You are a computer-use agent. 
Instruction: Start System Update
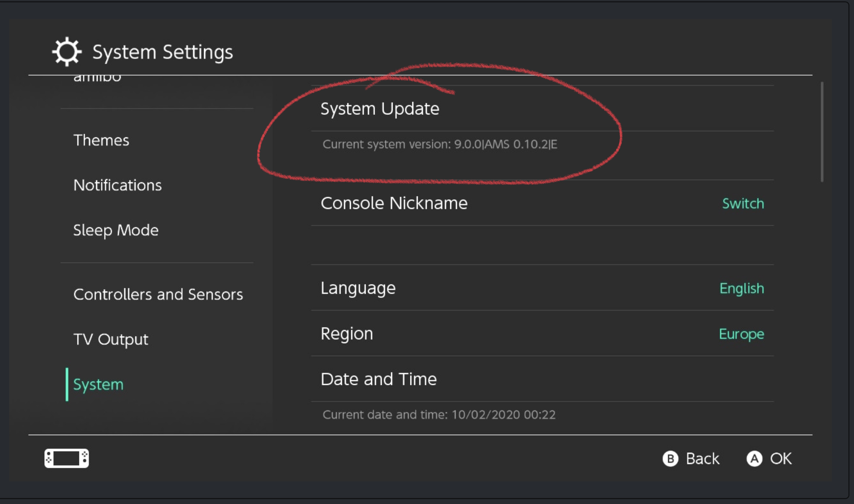pyautogui.click(x=542, y=108)
